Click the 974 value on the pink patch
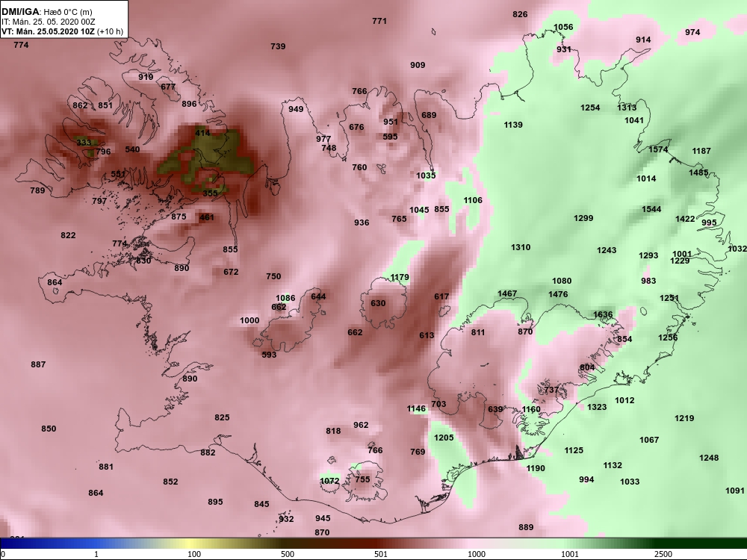 [x=692, y=32]
